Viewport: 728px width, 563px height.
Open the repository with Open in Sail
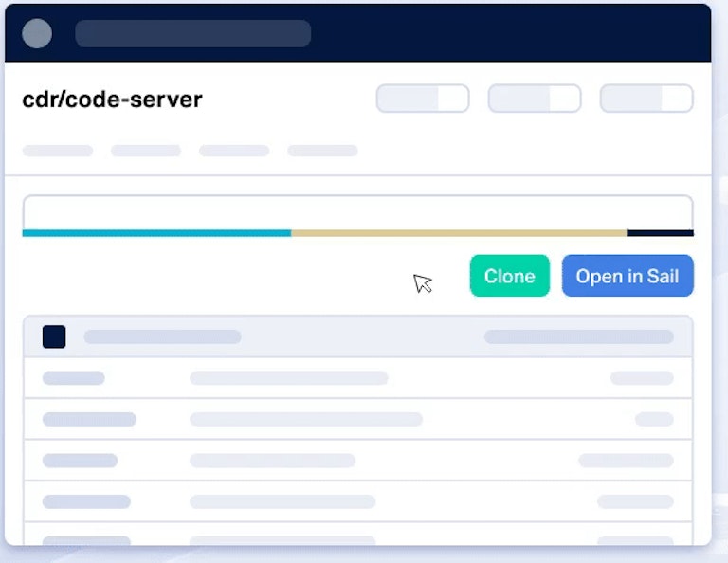628,276
